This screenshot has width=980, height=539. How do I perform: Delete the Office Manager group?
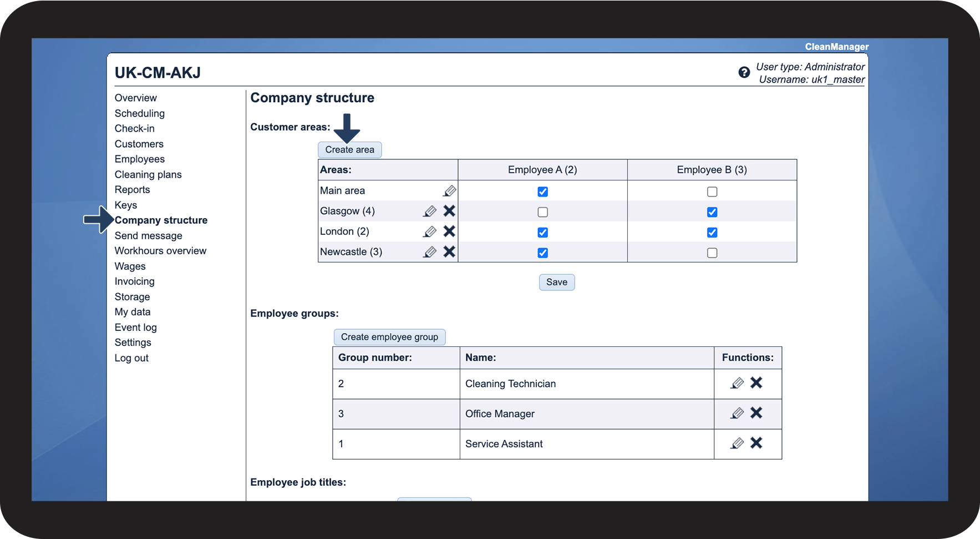[x=756, y=413]
